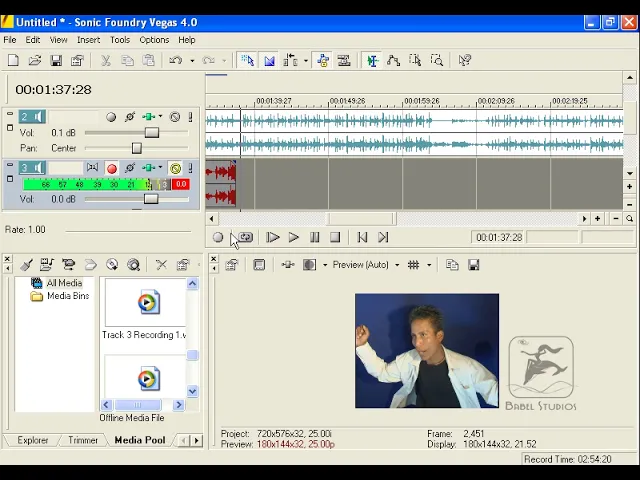Adjust track 3 Vol slider handle

point(151,199)
